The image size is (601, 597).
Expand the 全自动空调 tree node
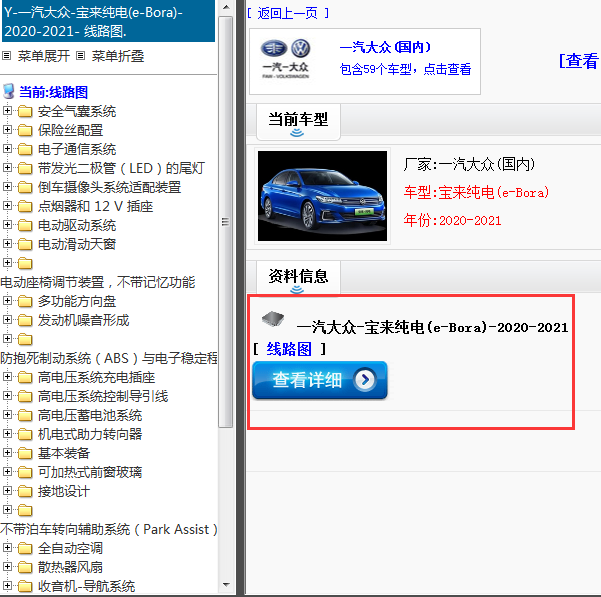pos(7,548)
